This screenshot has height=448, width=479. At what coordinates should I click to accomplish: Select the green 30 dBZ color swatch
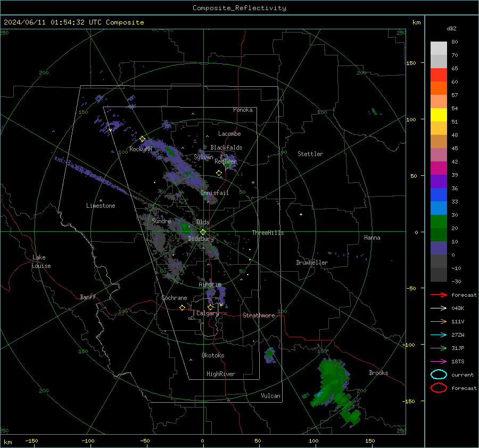tap(439, 222)
